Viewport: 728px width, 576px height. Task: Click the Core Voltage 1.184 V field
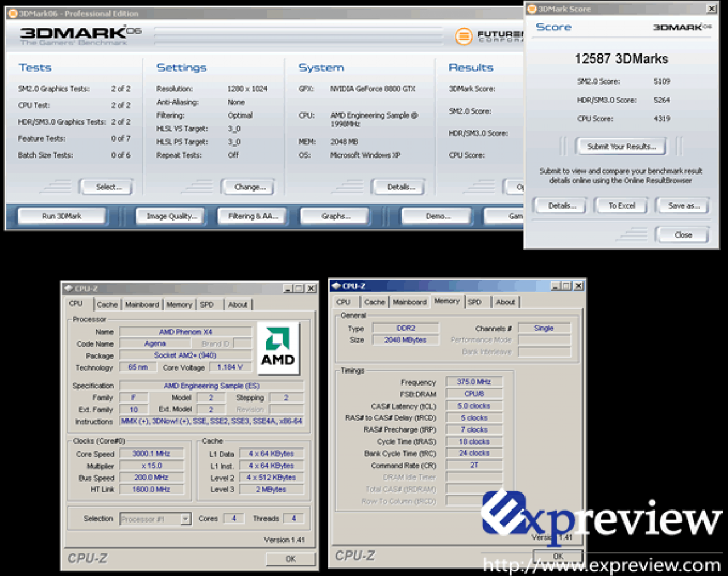pyautogui.click(x=230, y=368)
